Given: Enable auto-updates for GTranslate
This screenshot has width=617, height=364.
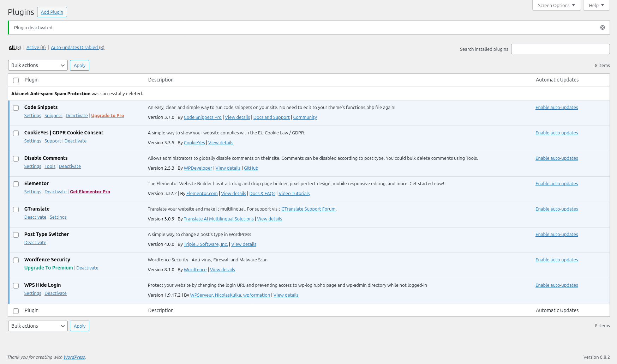Looking at the screenshot, I should click(x=557, y=209).
